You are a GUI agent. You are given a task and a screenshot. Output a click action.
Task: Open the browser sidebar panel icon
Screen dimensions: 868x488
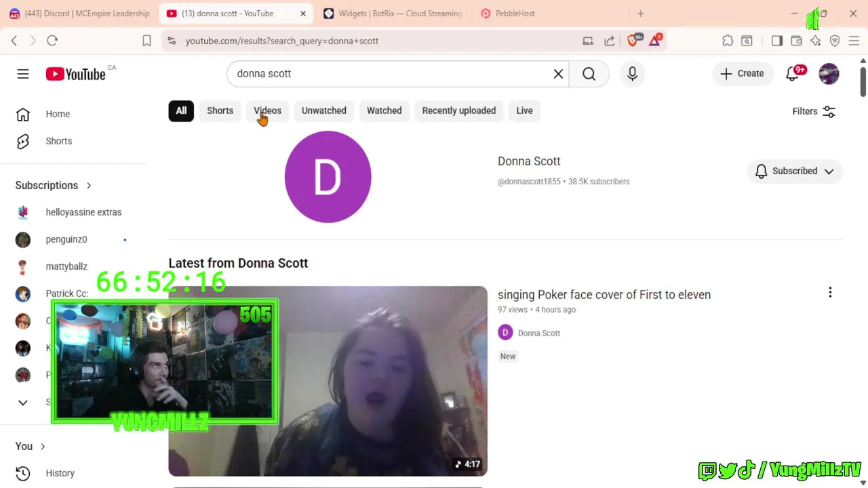coord(777,41)
